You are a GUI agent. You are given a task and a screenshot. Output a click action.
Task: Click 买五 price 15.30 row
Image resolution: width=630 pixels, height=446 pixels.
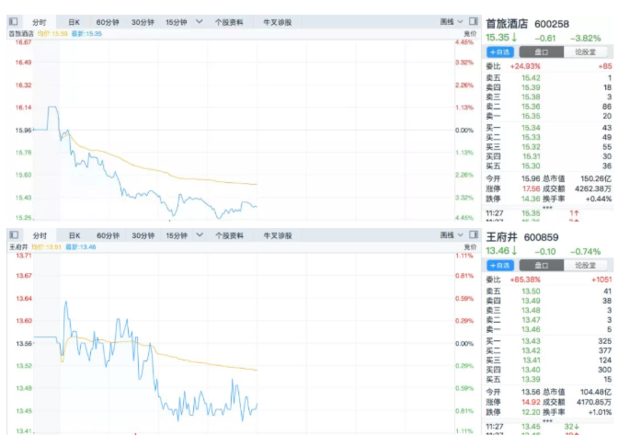click(549, 166)
